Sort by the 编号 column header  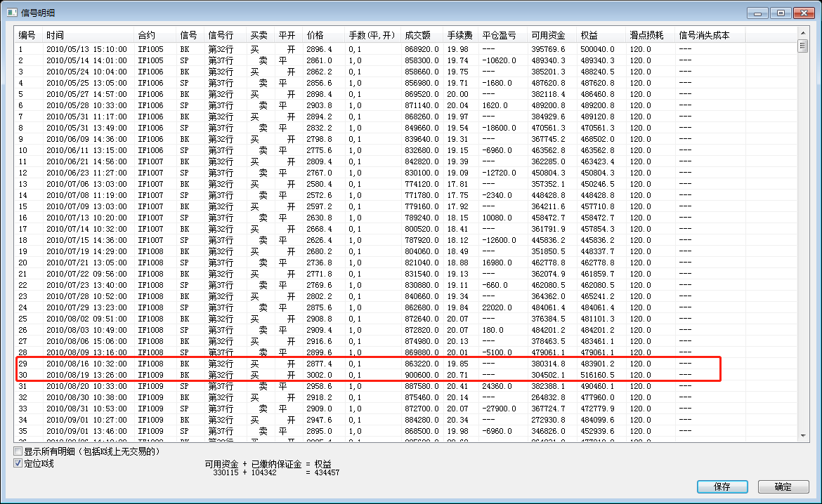pyautogui.click(x=28, y=35)
